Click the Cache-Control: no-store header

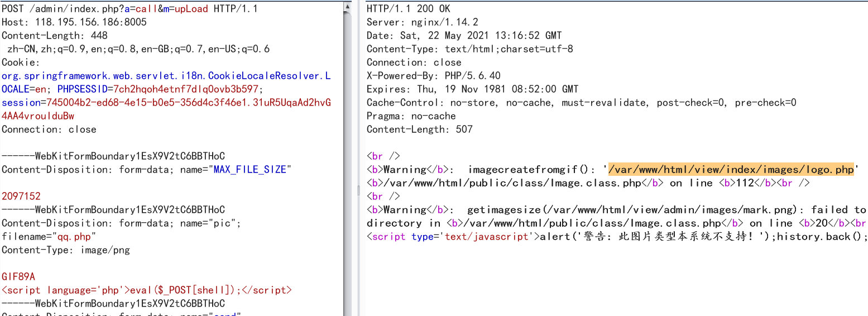[582, 103]
